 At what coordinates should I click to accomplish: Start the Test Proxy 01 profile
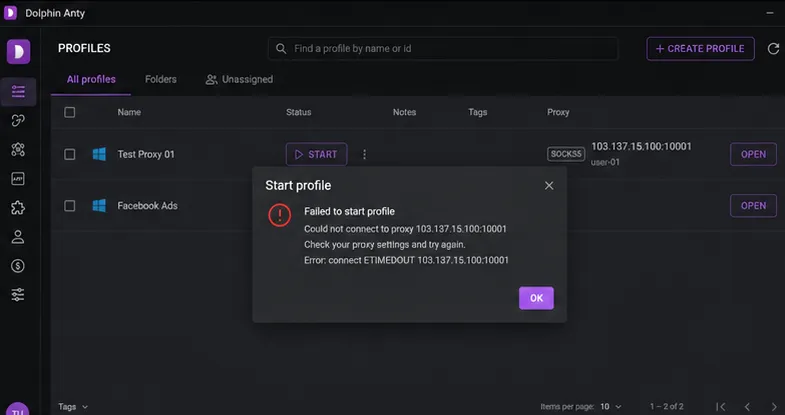click(x=316, y=154)
